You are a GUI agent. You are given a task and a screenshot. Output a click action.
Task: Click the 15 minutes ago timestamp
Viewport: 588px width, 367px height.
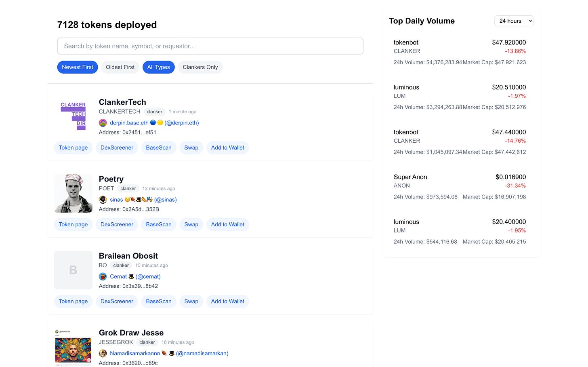point(151,266)
